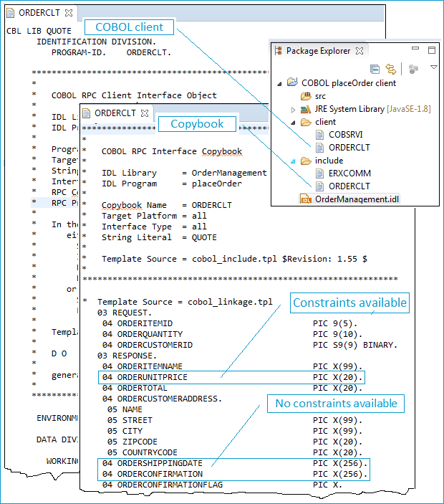The height and width of the screenshot is (504, 444).
Task: Select the include folder item
Action: 329,161
